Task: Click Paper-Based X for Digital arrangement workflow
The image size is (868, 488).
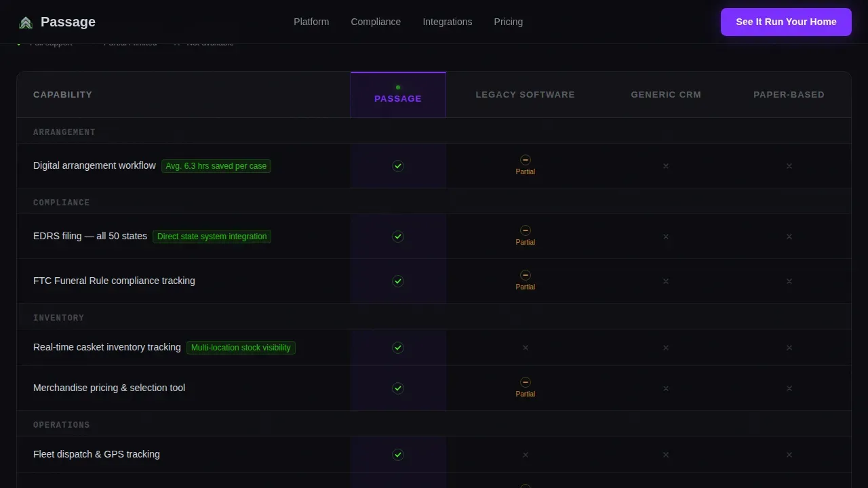Action: [789, 166]
